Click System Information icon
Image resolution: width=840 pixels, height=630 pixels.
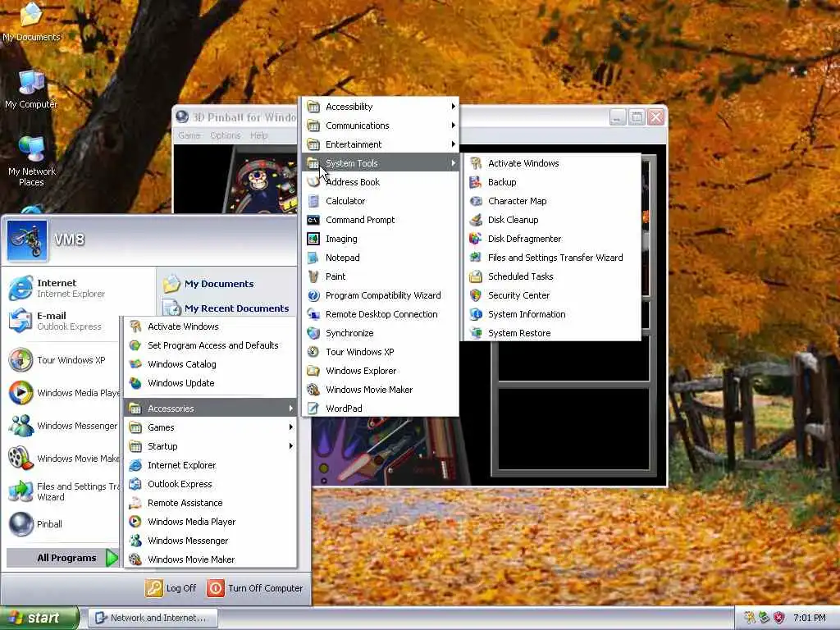[x=475, y=314]
